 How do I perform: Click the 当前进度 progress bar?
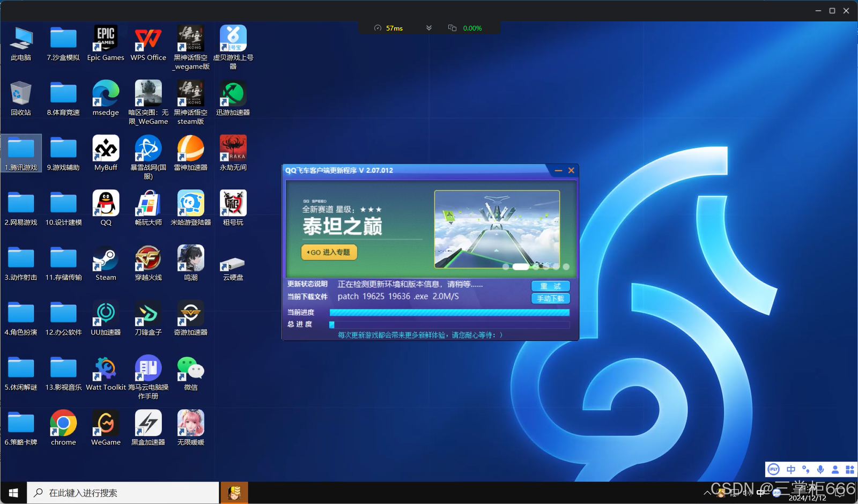click(x=449, y=313)
